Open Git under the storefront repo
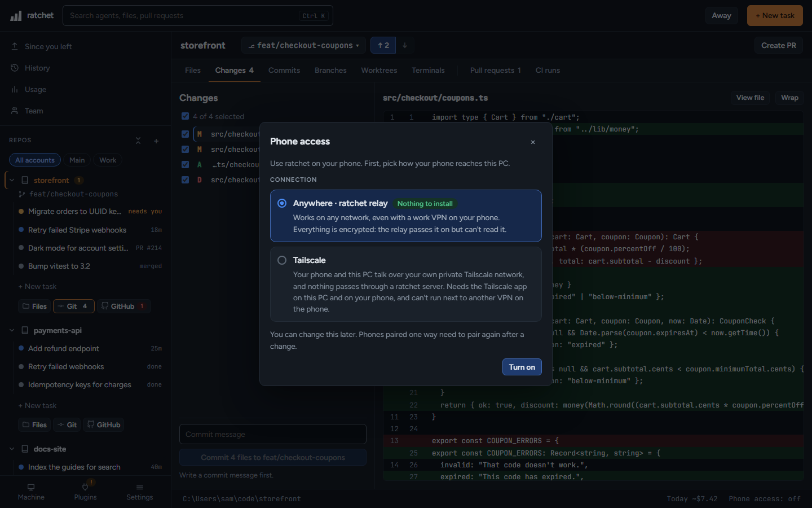This screenshot has width=812, height=508. (x=74, y=306)
